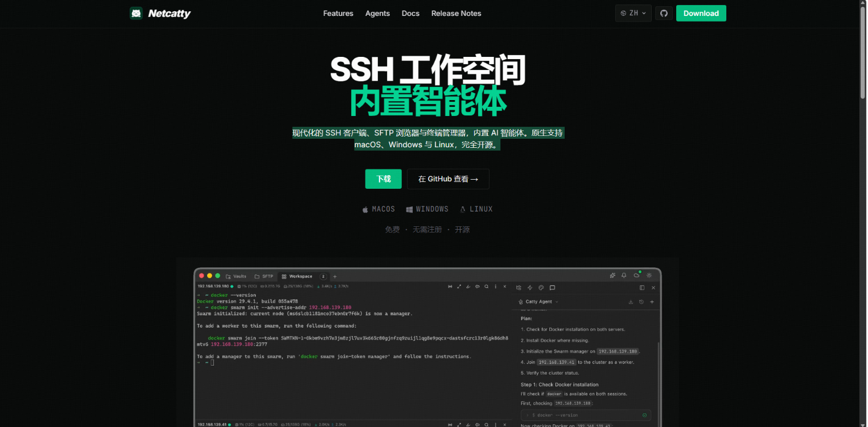
Task: Click the expand arrows icon in the 192.168.139.180 terminal bar
Action: tap(459, 286)
